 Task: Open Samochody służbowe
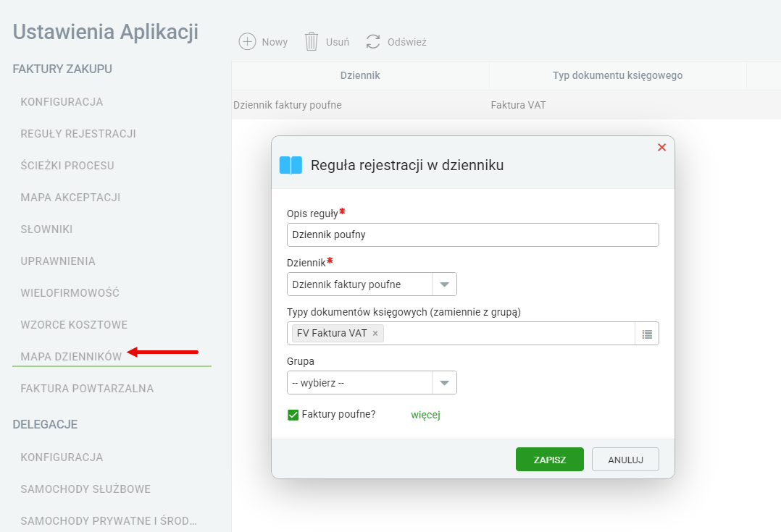pyautogui.click(x=85, y=489)
